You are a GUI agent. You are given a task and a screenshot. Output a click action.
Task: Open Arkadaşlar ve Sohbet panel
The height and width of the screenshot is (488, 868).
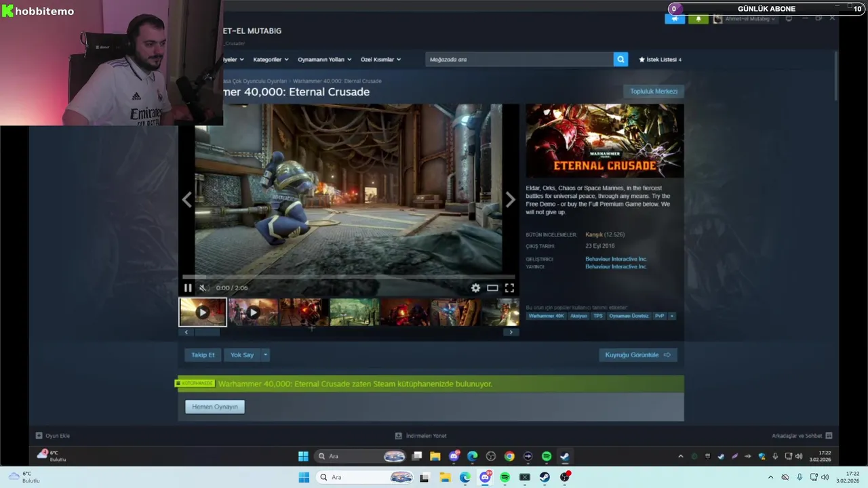(802, 436)
